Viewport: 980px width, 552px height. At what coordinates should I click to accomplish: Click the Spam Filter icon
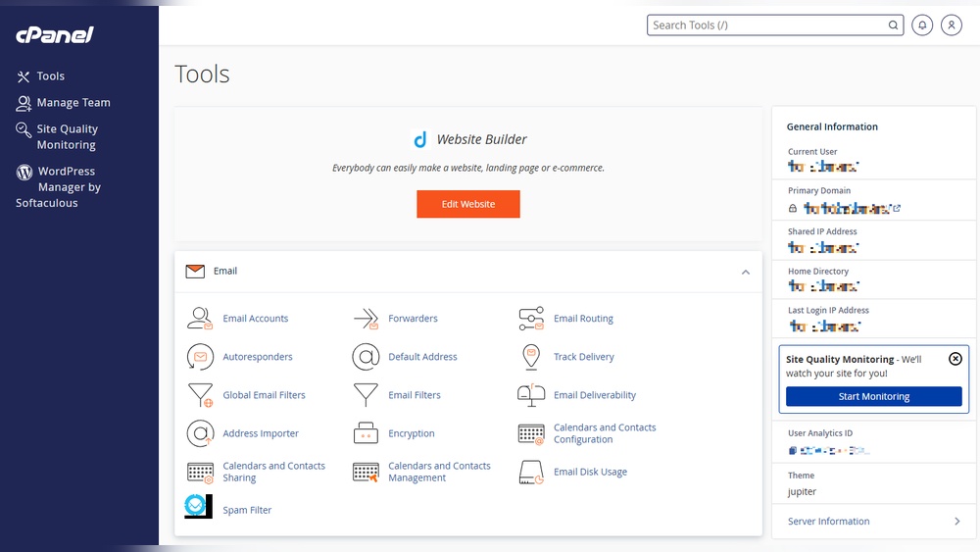tap(199, 506)
